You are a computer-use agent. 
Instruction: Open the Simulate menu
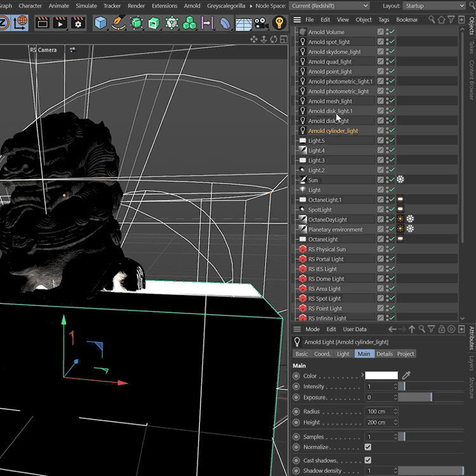(x=86, y=6)
